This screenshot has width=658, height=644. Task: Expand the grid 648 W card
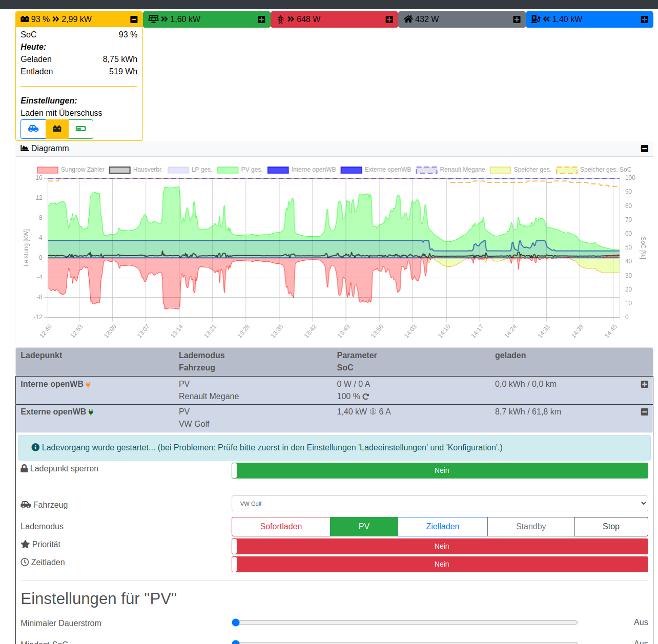(x=389, y=19)
